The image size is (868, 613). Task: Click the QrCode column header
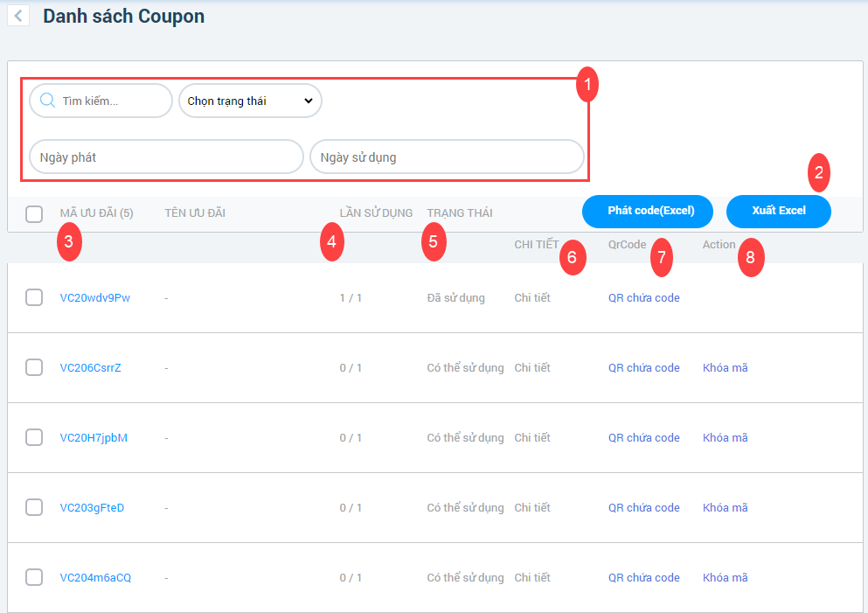(x=628, y=245)
